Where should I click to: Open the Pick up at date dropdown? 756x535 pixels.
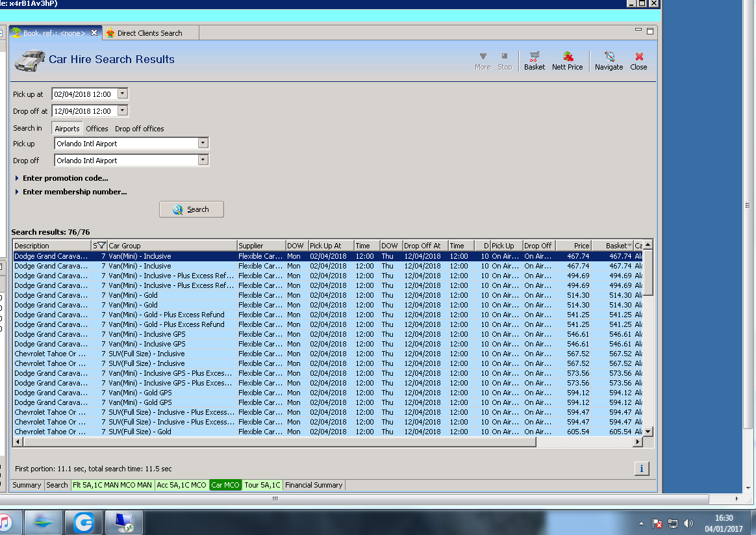pos(123,94)
